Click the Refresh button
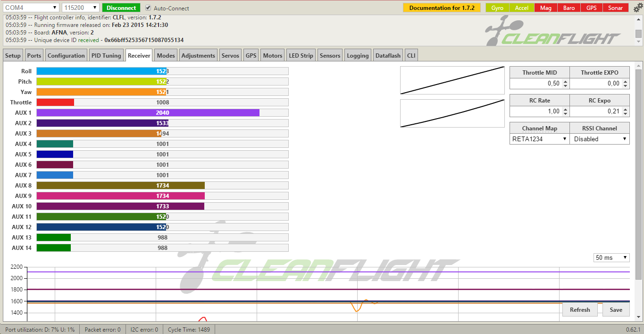This screenshot has height=334, width=644. [x=580, y=310]
